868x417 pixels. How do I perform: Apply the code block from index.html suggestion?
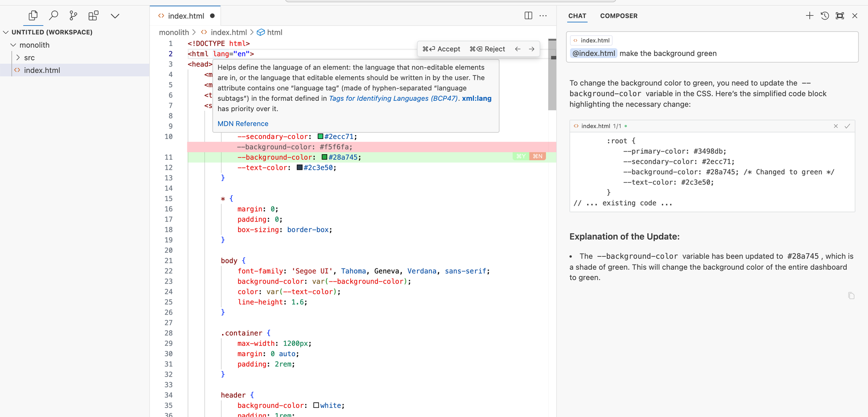click(847, 126)
